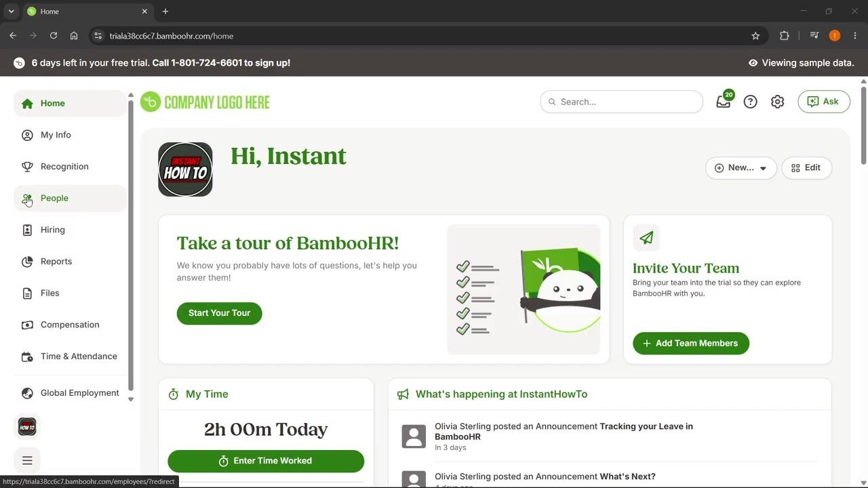Click the Files document icon
The width and height of the screenshot is (868, 488).
pos(27,293)
